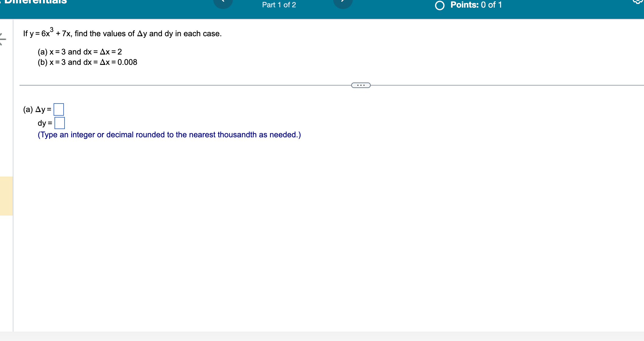Click the horizontal divider line below the question
Viewport: 644px width, 341px height.
183,85
